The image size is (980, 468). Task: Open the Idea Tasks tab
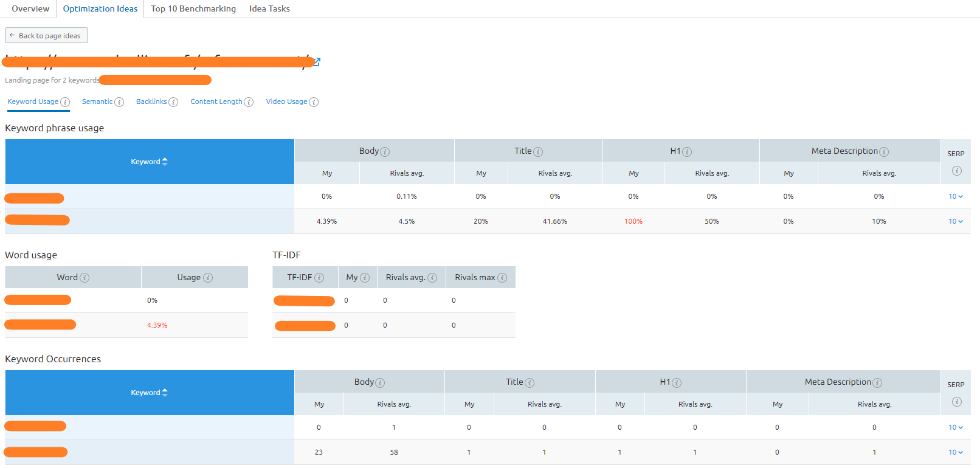269,9
